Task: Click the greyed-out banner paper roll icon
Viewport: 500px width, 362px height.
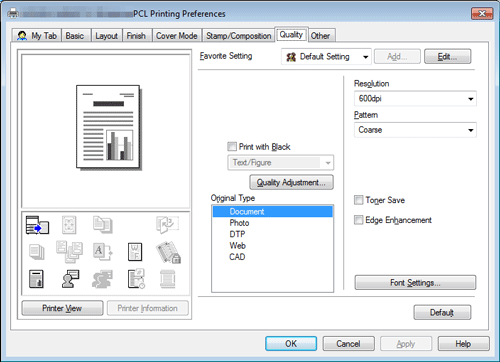Action: pos(168,279)
